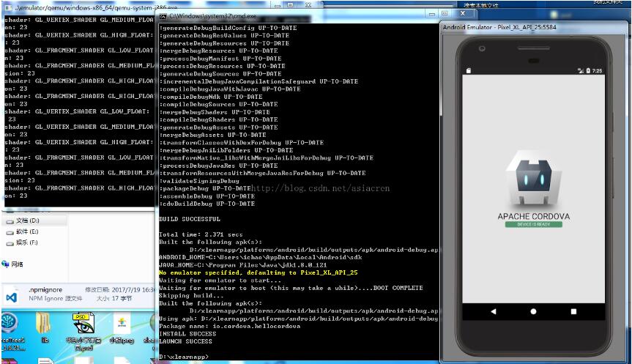
Task: Click 'Package name: io.cordova.hellocordova' line
Action: coord(230,326)
